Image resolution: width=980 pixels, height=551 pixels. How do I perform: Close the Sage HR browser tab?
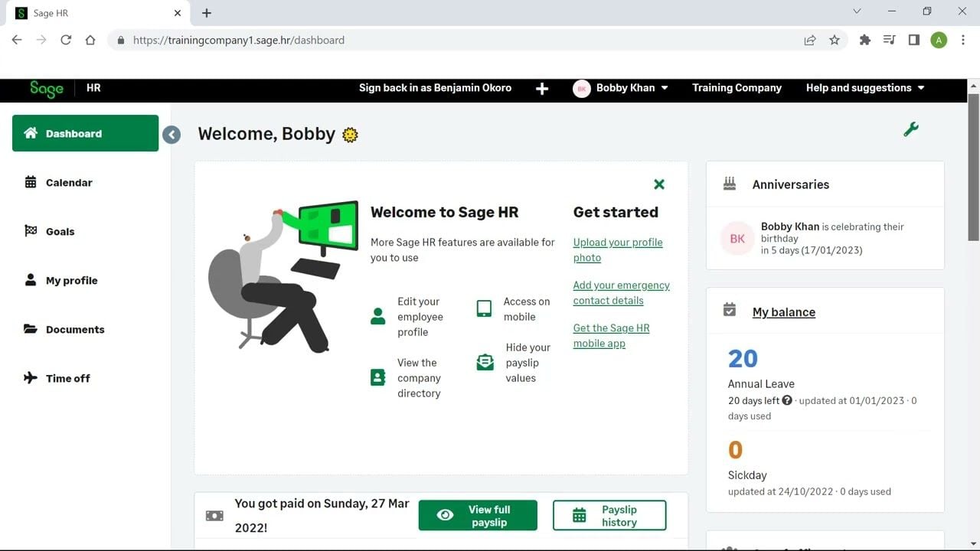(x=178, y=13)
